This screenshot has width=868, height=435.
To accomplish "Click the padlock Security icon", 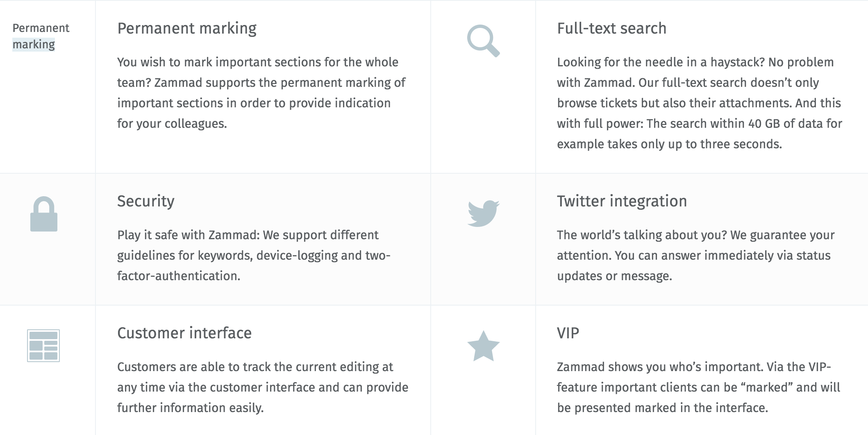I will [44, 214].
